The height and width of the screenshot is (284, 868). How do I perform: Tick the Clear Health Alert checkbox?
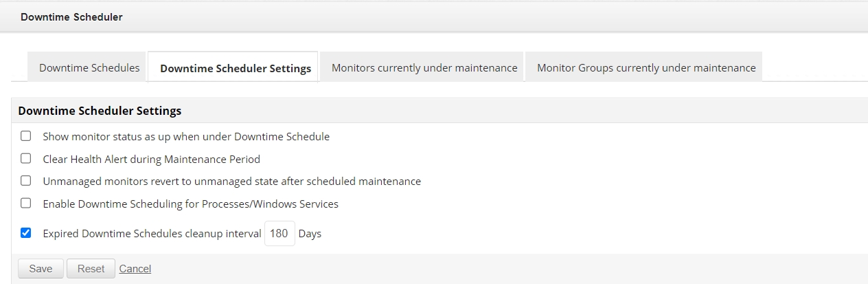point(26,159)
